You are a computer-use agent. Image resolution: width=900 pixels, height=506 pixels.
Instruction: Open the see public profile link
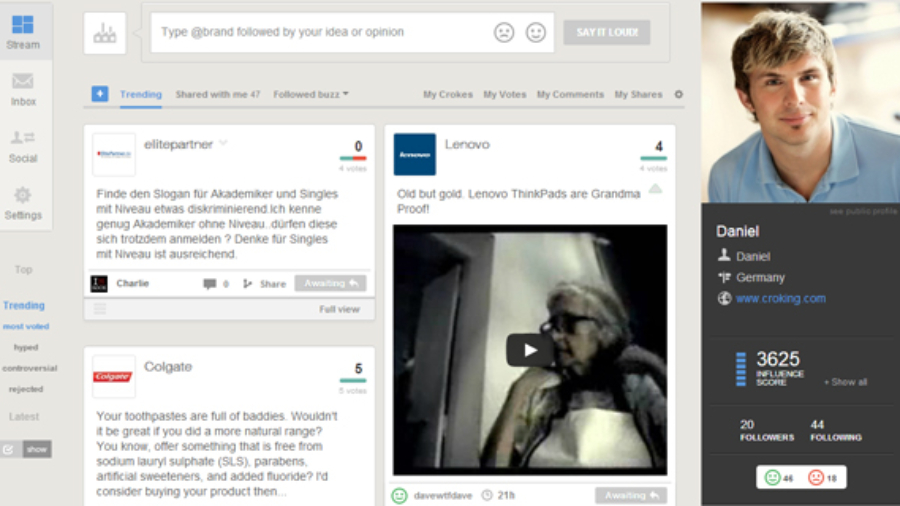click(x=863, y=211)
